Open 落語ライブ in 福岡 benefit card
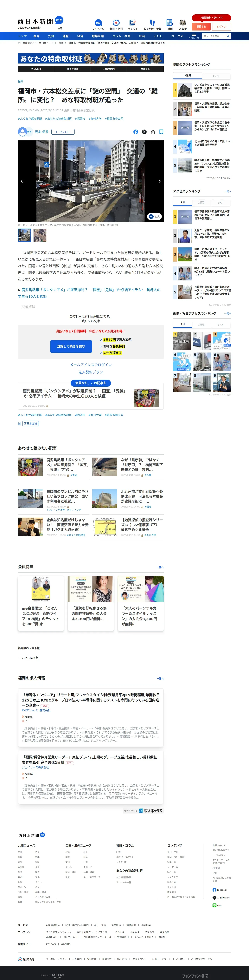This screenshot has height=980, width=249. [41, 603]
